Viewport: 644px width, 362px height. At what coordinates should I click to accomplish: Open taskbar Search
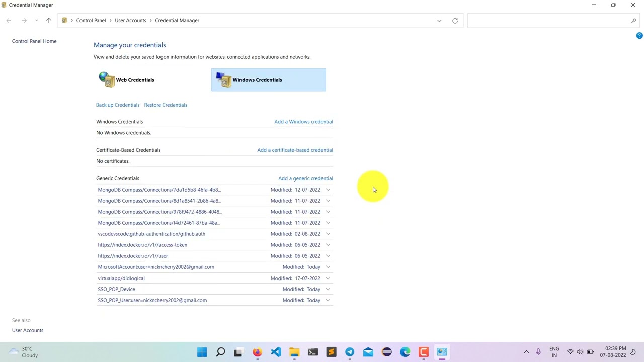(x=220, y=352)
